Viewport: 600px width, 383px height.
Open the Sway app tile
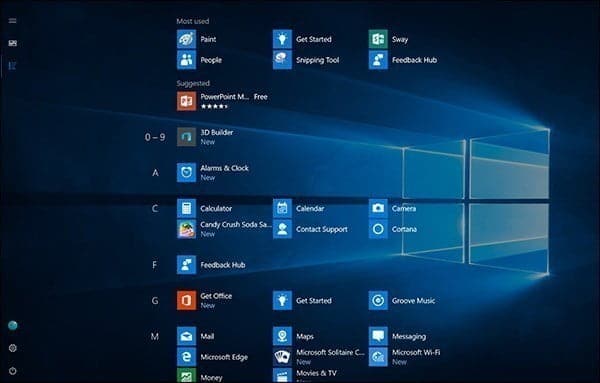tap(378, 39)
